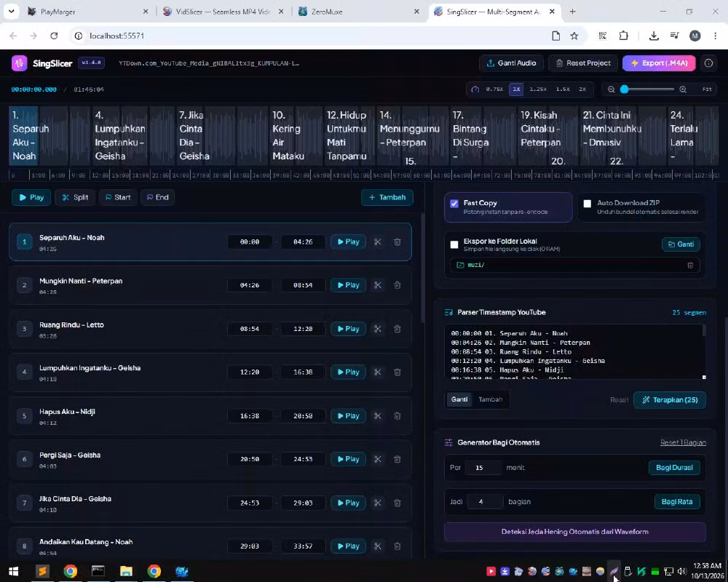
Task: Click the main toolbar Play button
Action: (x=31, y=197)
